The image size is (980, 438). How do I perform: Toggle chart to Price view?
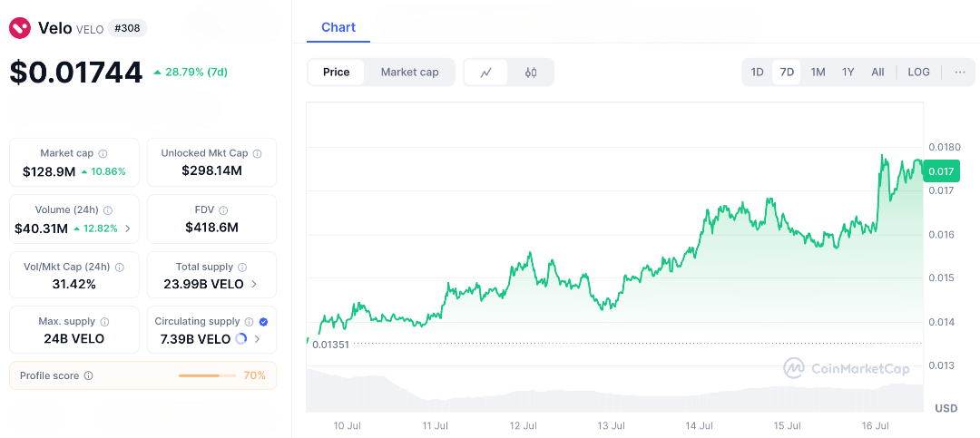tap(337, 73)
